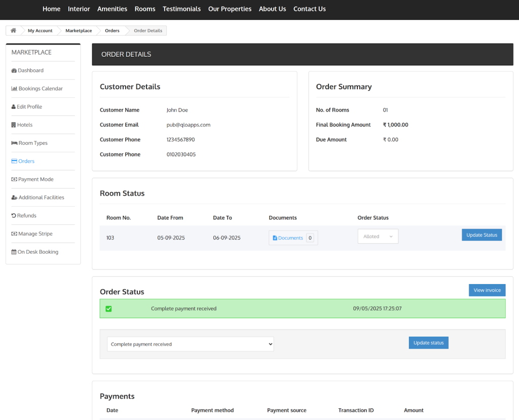Viewport: 519px width, 420px height.
Task: Open the Complete payment received status dropdown
Action: coord(191,344)
